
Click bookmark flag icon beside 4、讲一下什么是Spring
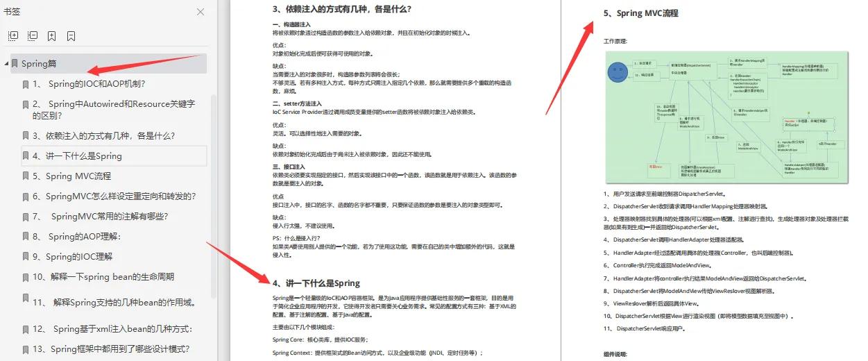pos(26,156)
